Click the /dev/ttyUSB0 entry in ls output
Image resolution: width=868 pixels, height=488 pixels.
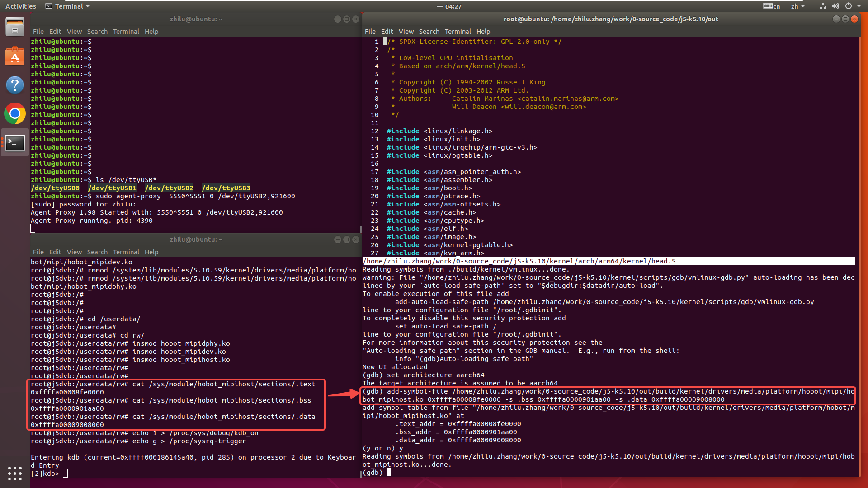click(x=55, y=188)
